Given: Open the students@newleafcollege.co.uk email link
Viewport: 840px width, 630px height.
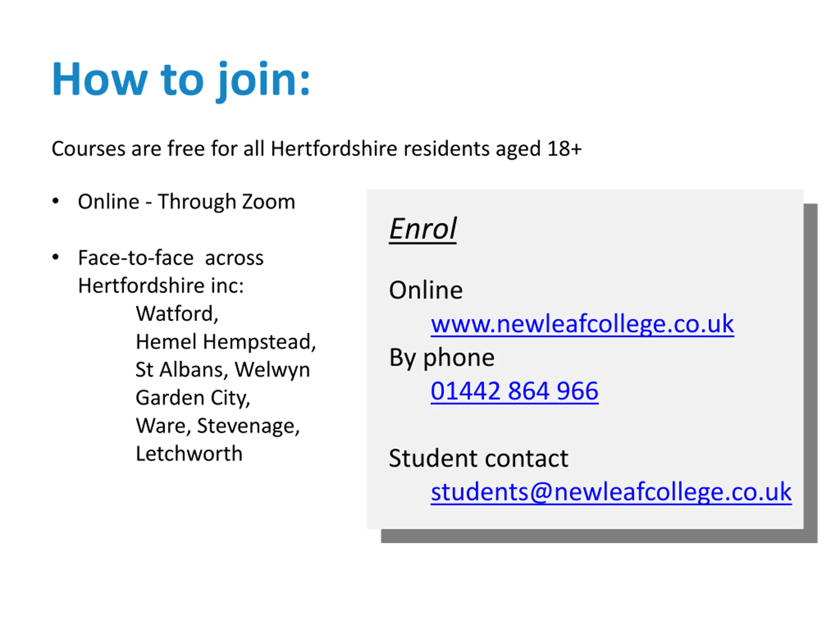Looking at the screenshot, I should (611, 492).
